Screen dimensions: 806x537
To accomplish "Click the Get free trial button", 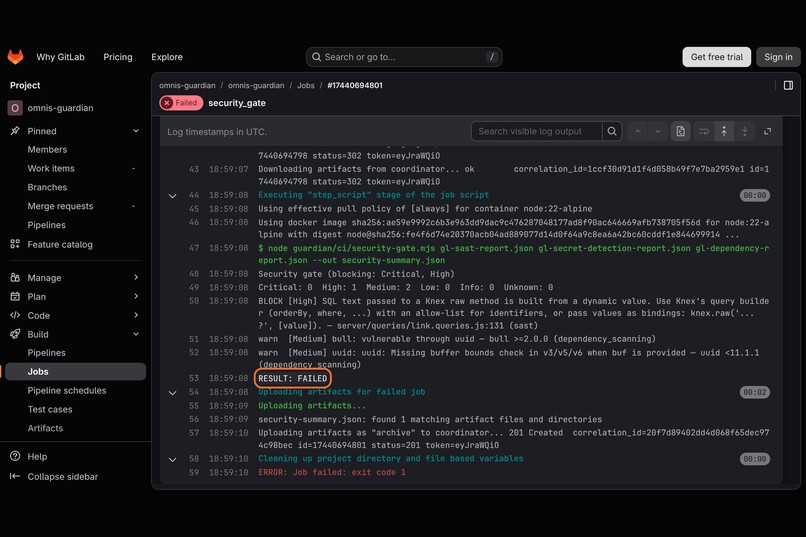I will pyautogui.click(x=717, y=57).
